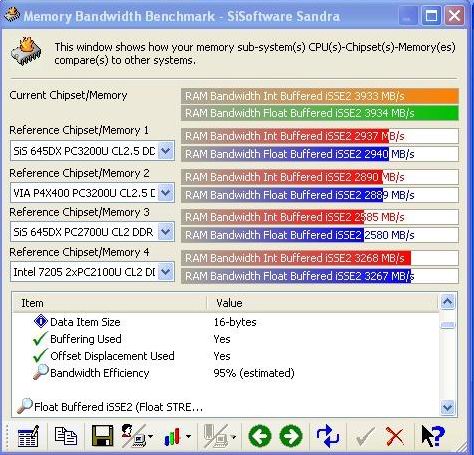This screenshot has height=455, width=474.
Task: Click the results list scrollbar down arrow
Action: pos(447,407)
